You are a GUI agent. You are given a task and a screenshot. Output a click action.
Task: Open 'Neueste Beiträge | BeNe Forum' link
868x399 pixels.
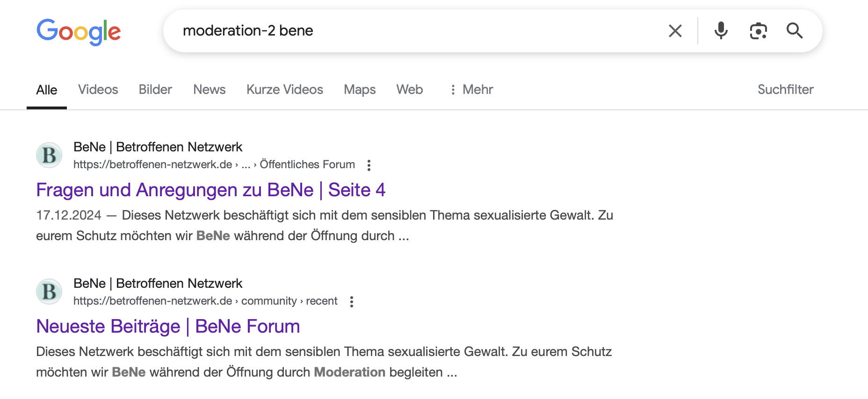(168, 327)
